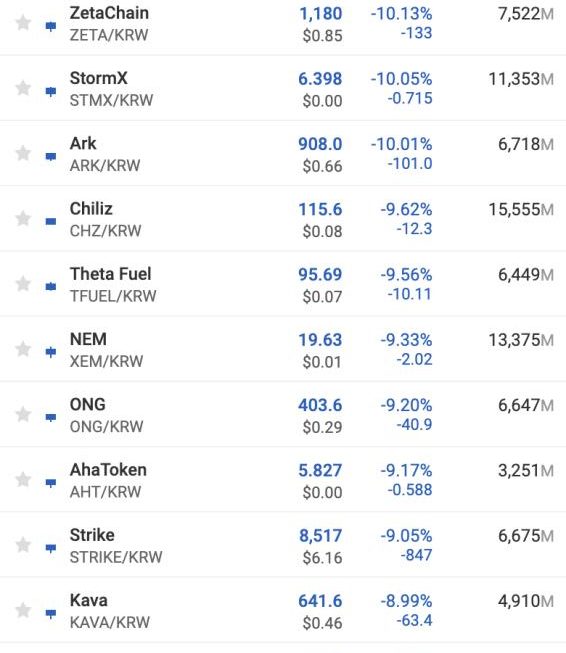Click the Chiliz -9.62% change value
Screen dimensions: 566x653
tap(406, 209)
